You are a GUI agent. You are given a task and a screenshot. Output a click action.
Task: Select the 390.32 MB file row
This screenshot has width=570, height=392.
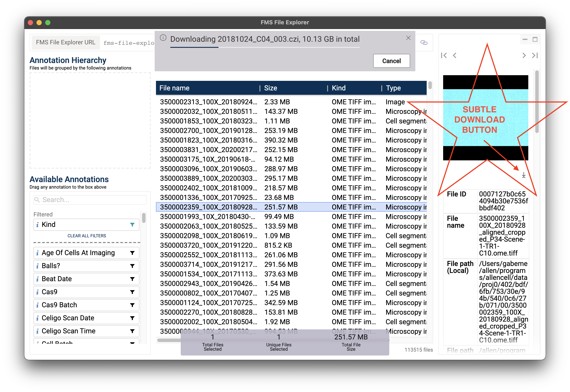point(291,140)
